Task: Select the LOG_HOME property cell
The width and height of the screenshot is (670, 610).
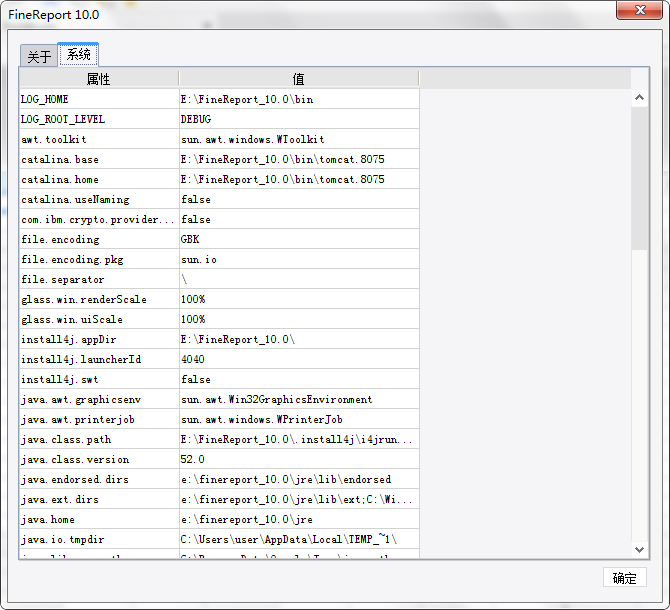Action: (99, 99)
